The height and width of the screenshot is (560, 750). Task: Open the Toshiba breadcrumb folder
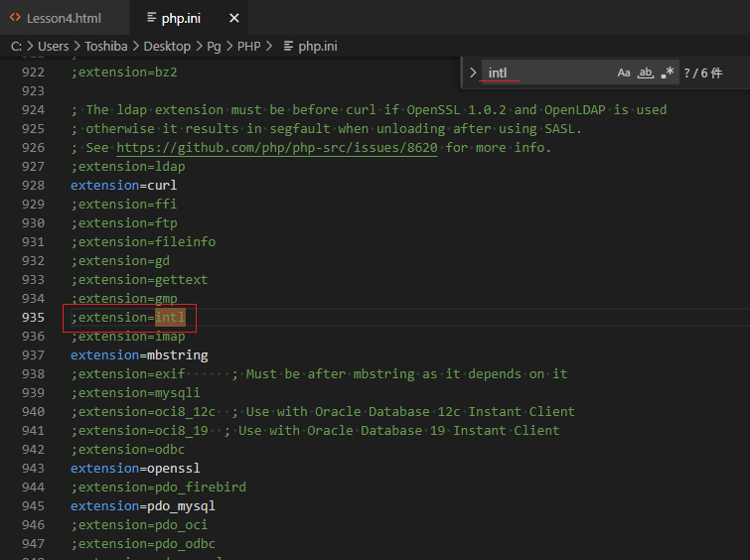click(x=105, y=47)
